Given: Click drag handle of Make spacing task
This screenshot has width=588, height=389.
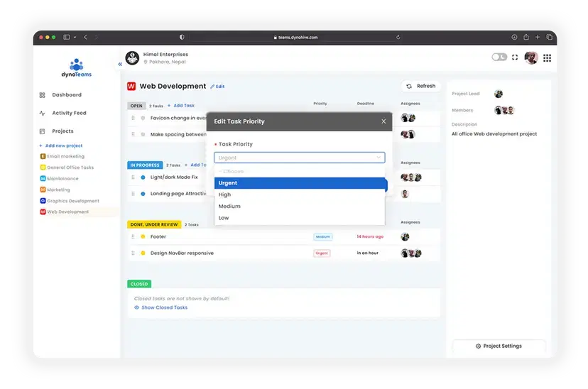Looking at the screenshot, I should [x=133, y=134].
